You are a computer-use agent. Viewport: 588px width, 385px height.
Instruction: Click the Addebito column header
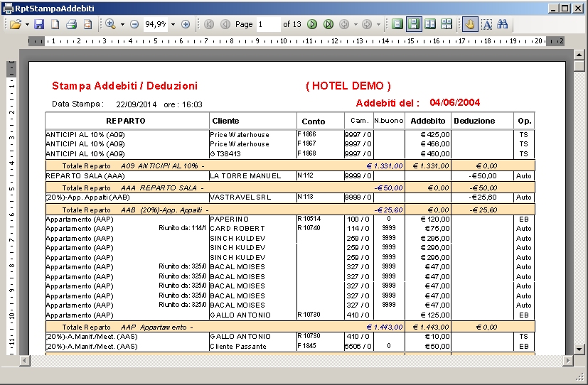click(x=428, y=121)
